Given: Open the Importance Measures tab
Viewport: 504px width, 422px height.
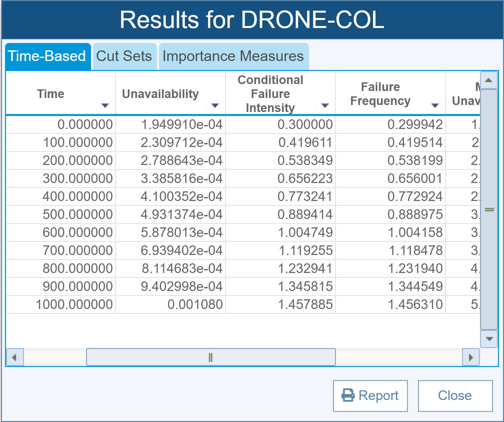Looking at the screenshot, I should point(233,56).
